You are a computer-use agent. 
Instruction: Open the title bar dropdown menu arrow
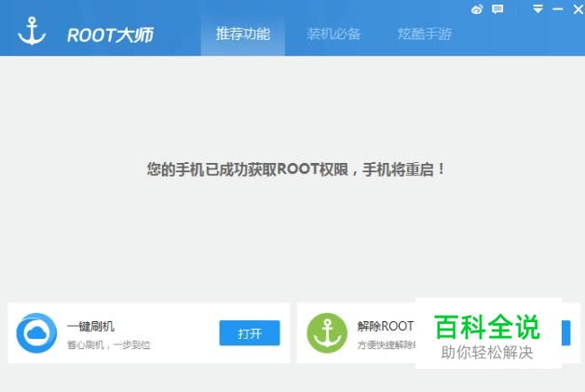pyautogui.click(x=537, y=9)
